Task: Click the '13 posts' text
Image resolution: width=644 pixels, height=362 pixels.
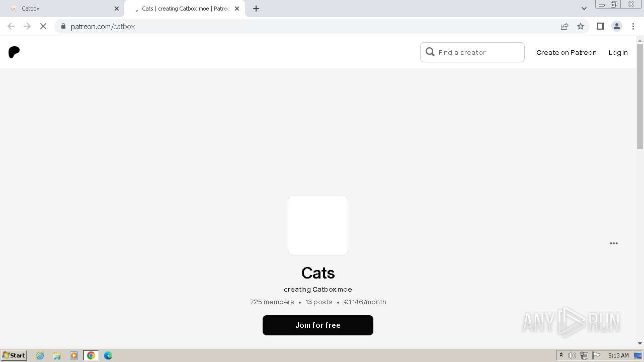Action: pyautogui.click(x=319, y=302)
